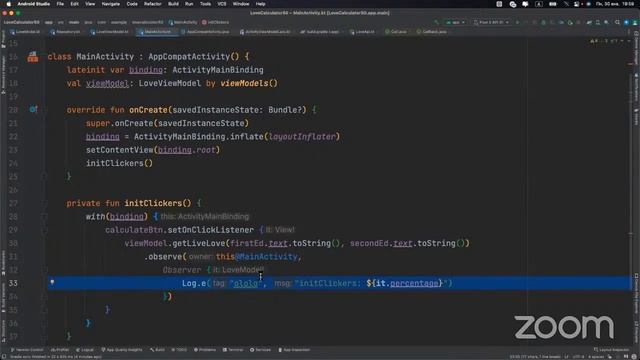640x360 pixels.
Task: Open the Pixel 5 API 31 device dropdown
Action: 491,22
